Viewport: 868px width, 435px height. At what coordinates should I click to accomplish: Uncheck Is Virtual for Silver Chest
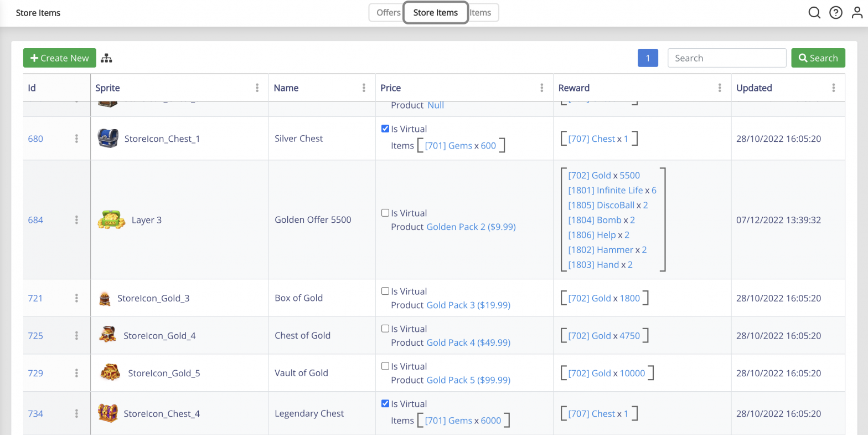tap(385, 129)
